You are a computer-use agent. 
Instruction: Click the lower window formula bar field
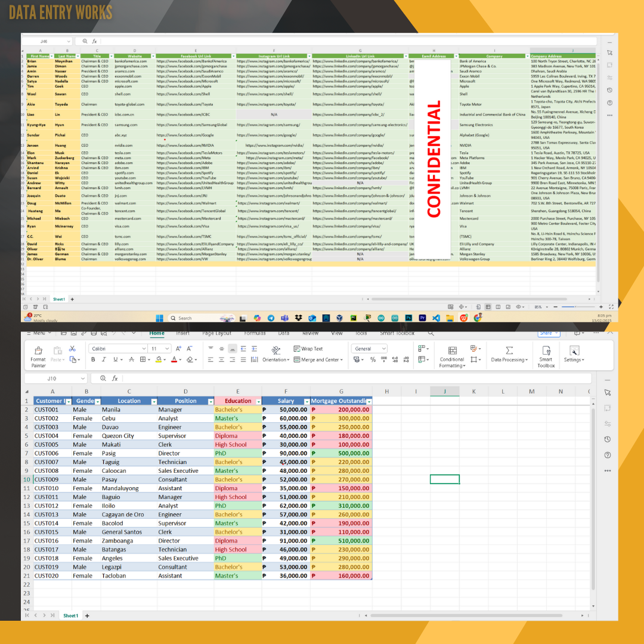coord(357,378)
